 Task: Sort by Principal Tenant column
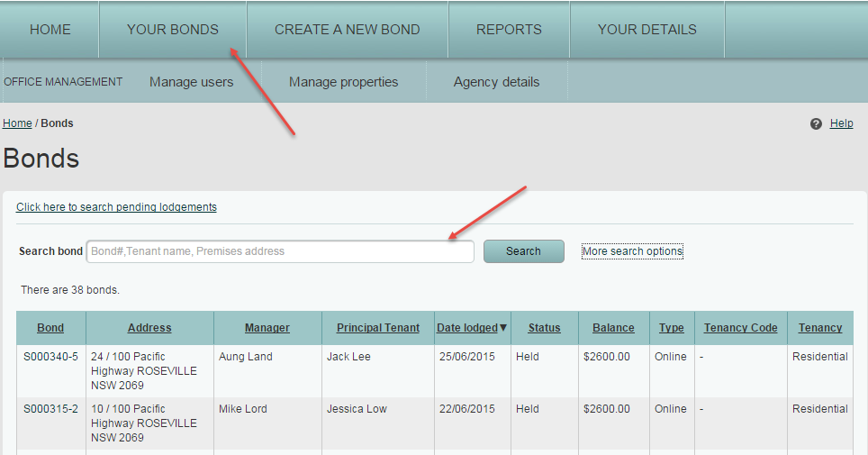click(378, 328)
